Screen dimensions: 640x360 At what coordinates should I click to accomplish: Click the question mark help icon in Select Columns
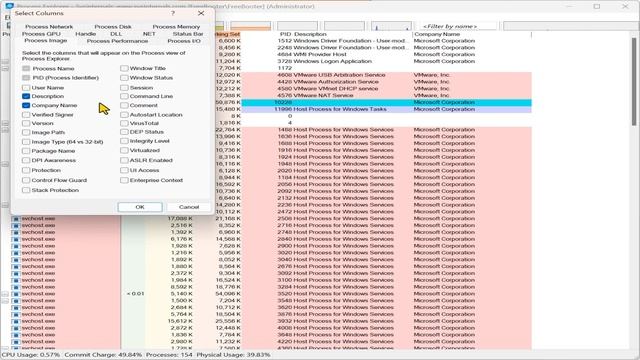(x=173, y=13)
